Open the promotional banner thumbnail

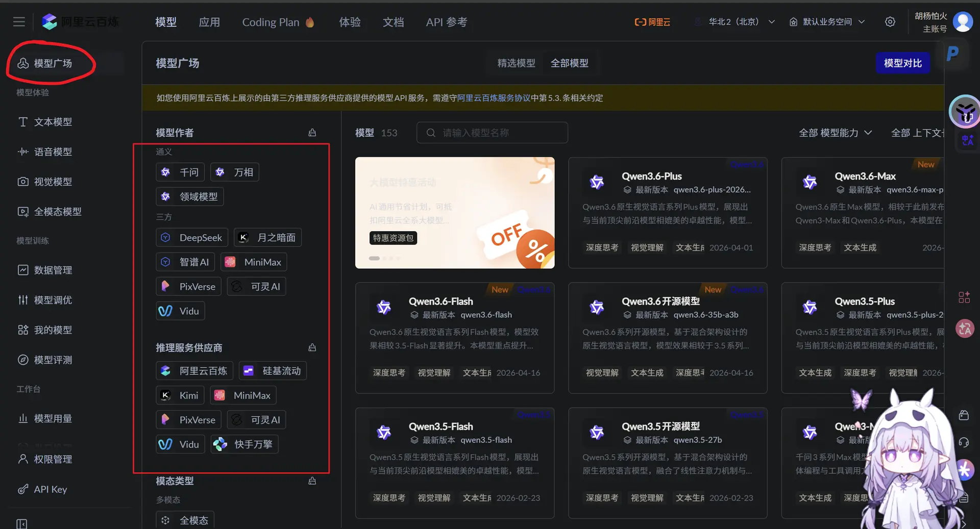(455, 213)
